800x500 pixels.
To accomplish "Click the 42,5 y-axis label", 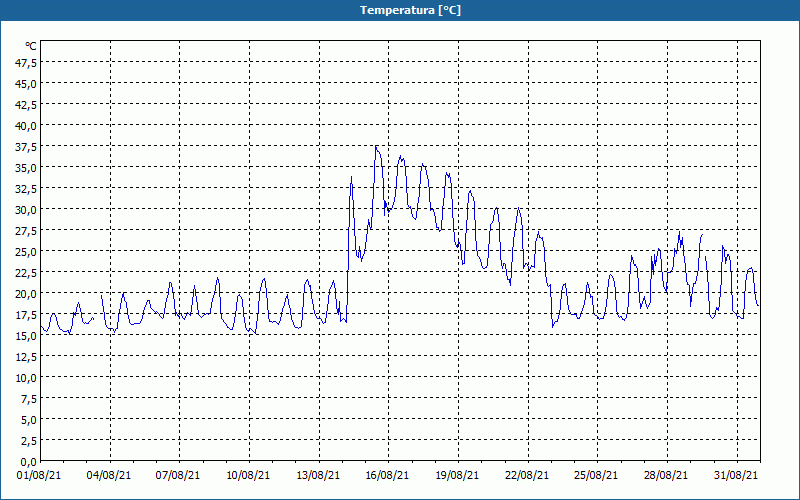I will coord(27,105).
